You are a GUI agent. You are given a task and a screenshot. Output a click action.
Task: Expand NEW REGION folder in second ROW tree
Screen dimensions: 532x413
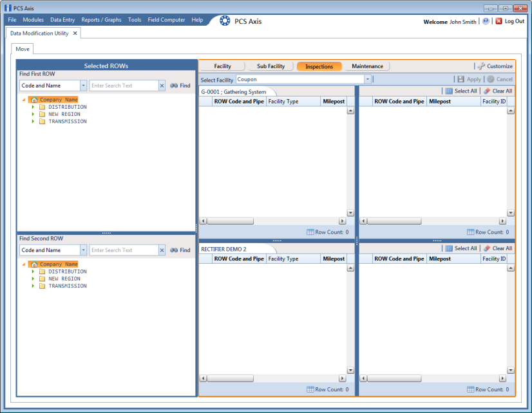33,279
